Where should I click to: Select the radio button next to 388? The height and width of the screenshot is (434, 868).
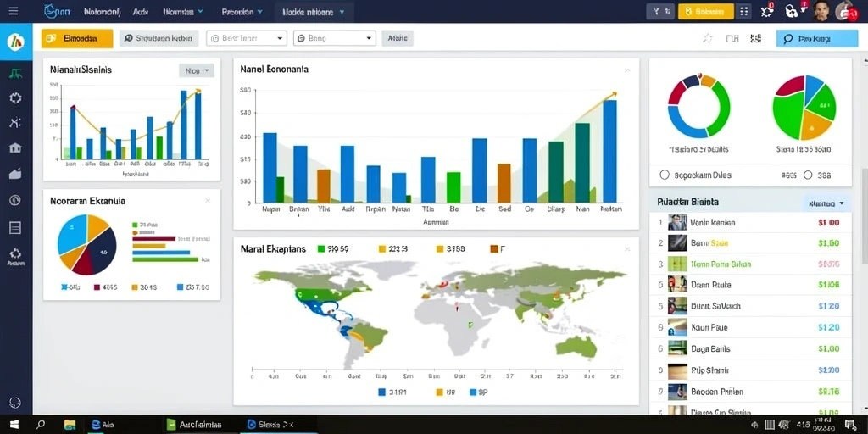pyautogui.click(x=808, y=175)
